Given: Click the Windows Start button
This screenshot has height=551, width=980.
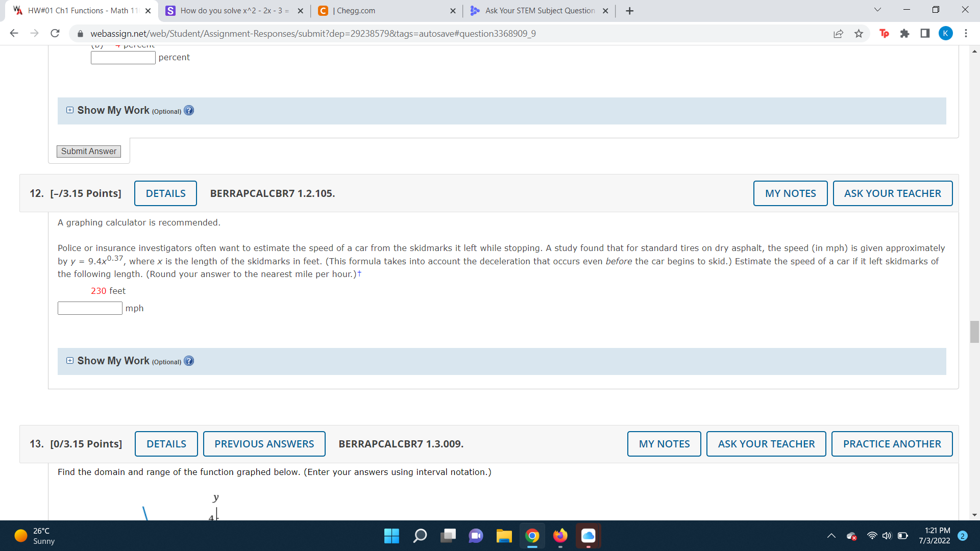Looking at the screenshot, I should [391, 536].
